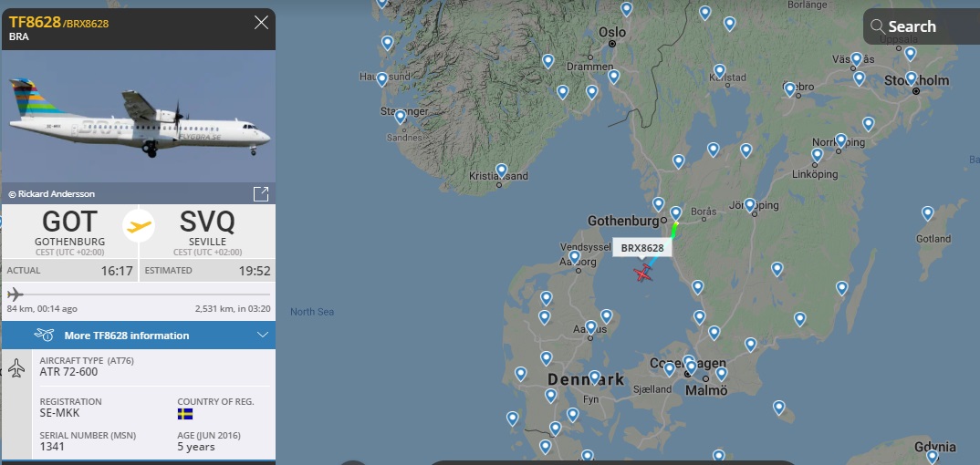
Task: Select the airport pin on Gotland island
Action: point(927,213)
